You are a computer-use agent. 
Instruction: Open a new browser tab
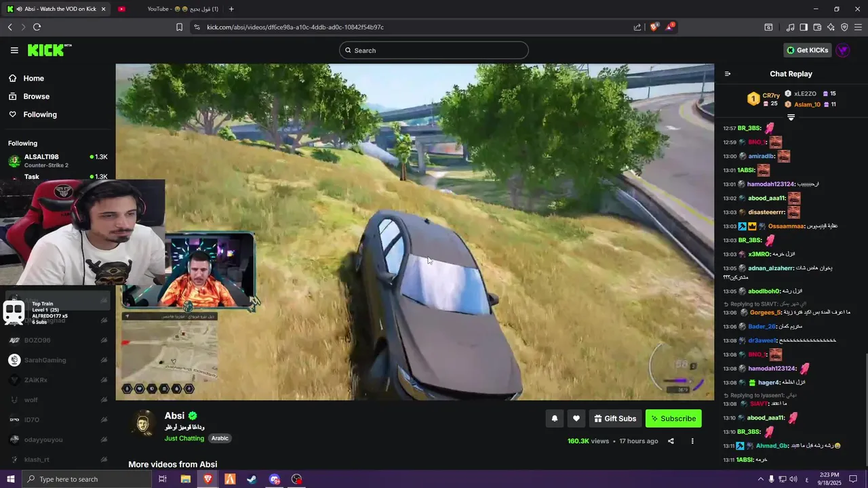(231, 9)
